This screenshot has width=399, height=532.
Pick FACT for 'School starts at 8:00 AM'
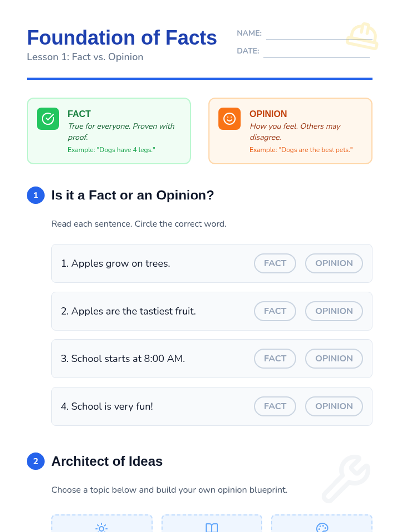[x=275, y=358]
